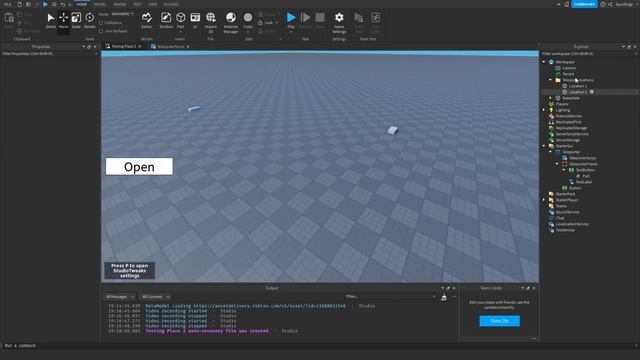The width and height of the screenshot is (640, 360).
Task: Switch to the HOME ribbon tab
Action: click(82, 4)
